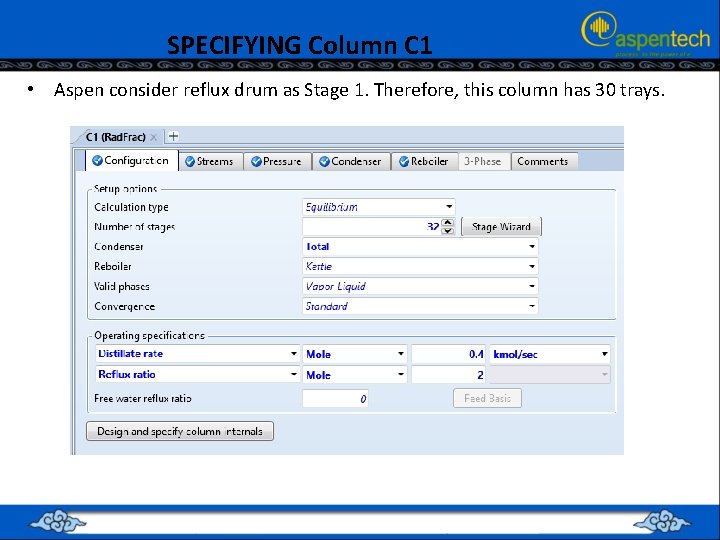Click the Calculation type label
Image resolution: width=720 pixels, height=540 pixels.
tap(131, 207)
